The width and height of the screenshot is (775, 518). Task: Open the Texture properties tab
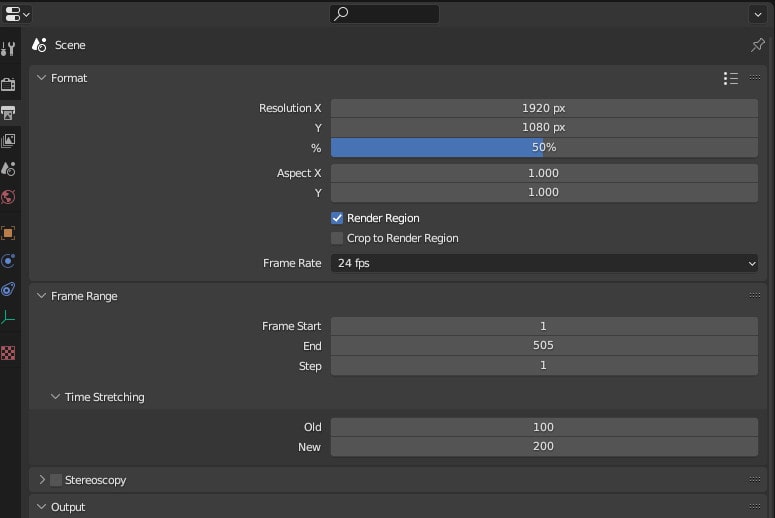pyautogui.click(x=8, y=353)
